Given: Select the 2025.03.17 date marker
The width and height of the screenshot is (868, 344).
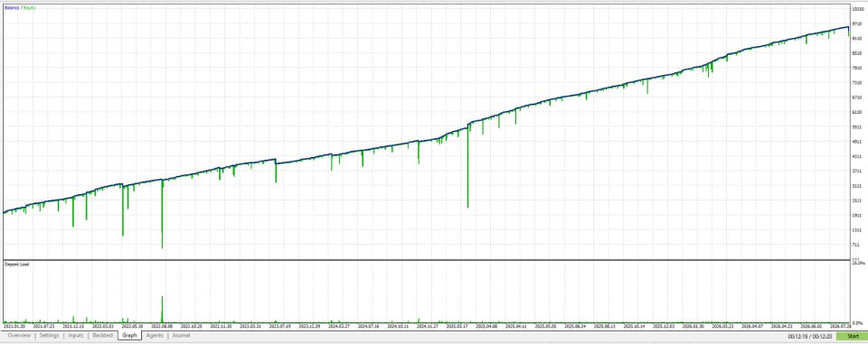Looking at the screenshot, I should click(458, 326).
